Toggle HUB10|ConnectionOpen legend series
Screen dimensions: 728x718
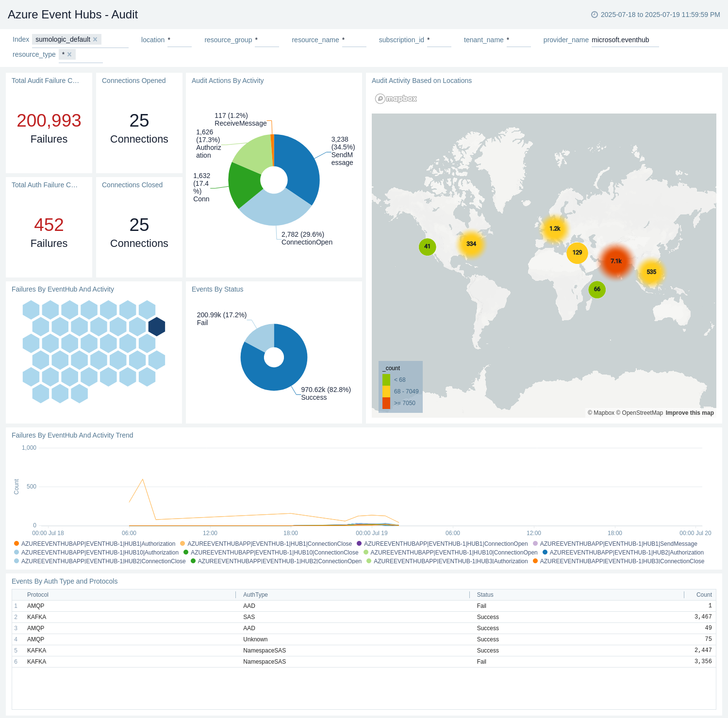click(450, 553)
